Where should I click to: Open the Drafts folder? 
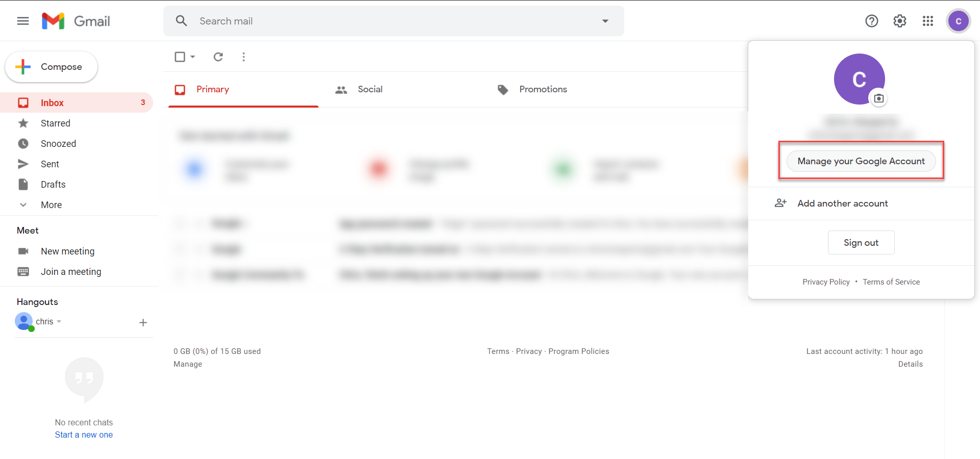pos(77,184)
